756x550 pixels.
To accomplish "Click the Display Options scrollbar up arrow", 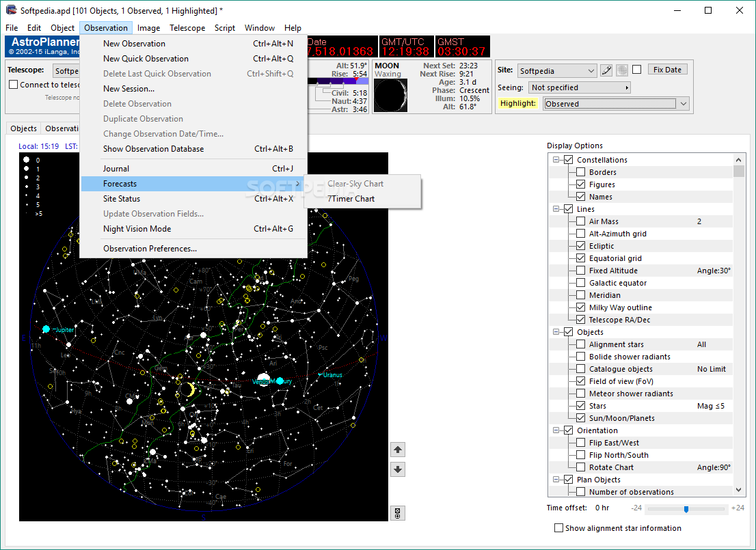I will [x=738, y=160].
